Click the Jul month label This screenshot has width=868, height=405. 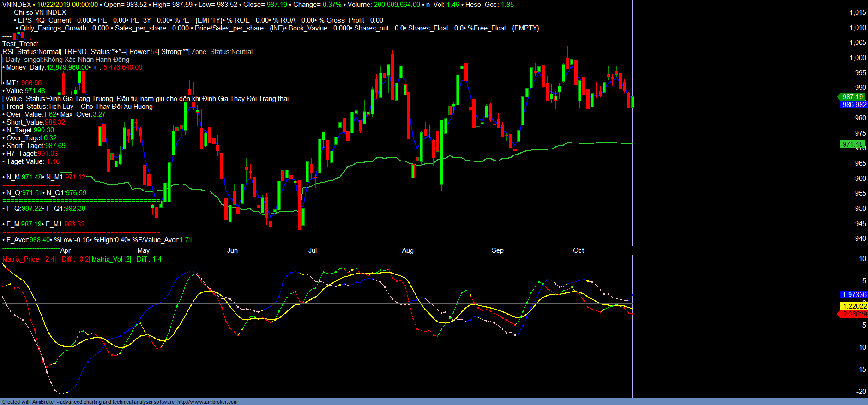coord(313,250)
